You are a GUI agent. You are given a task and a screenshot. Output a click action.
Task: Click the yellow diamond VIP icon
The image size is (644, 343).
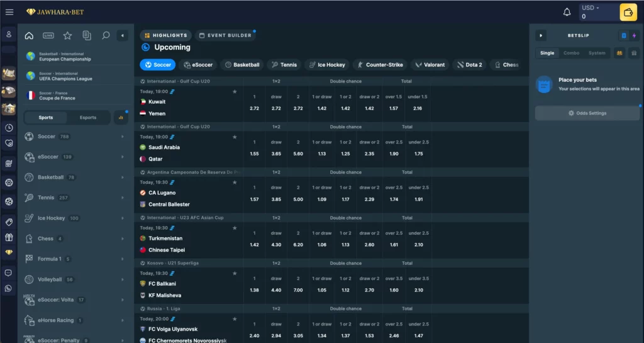click(9, 252)
